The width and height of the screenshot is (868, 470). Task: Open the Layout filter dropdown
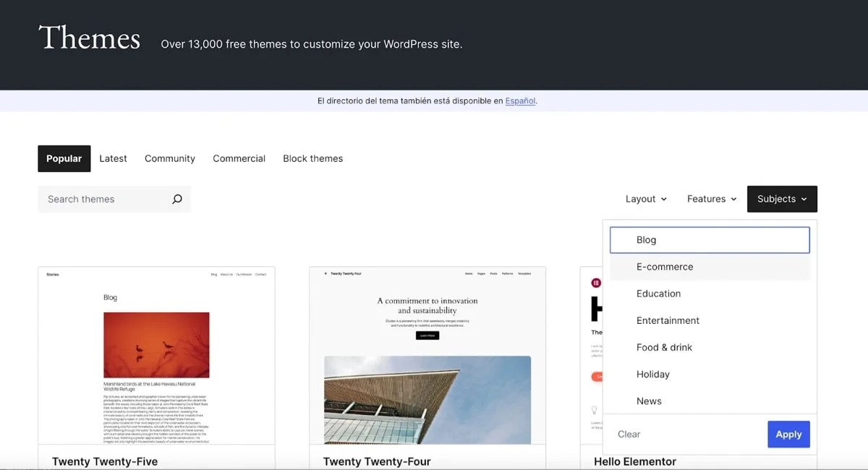[646, 199]
